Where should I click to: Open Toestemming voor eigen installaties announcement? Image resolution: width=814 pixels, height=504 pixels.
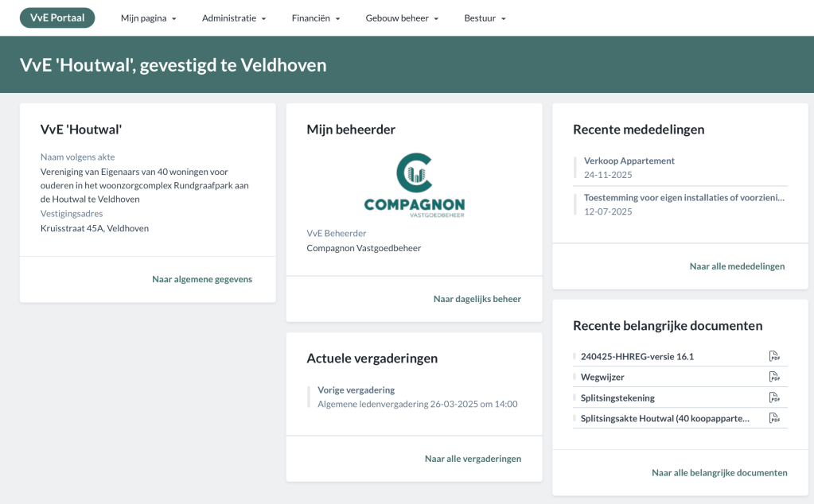point(684,197)
